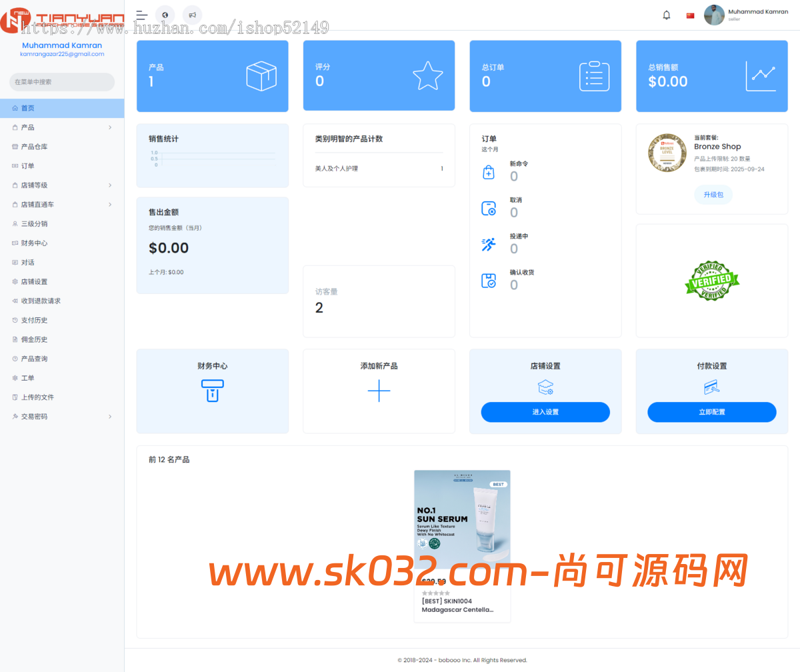
Task: Click the megaphone announcement icon
Action: pos(192,15)
